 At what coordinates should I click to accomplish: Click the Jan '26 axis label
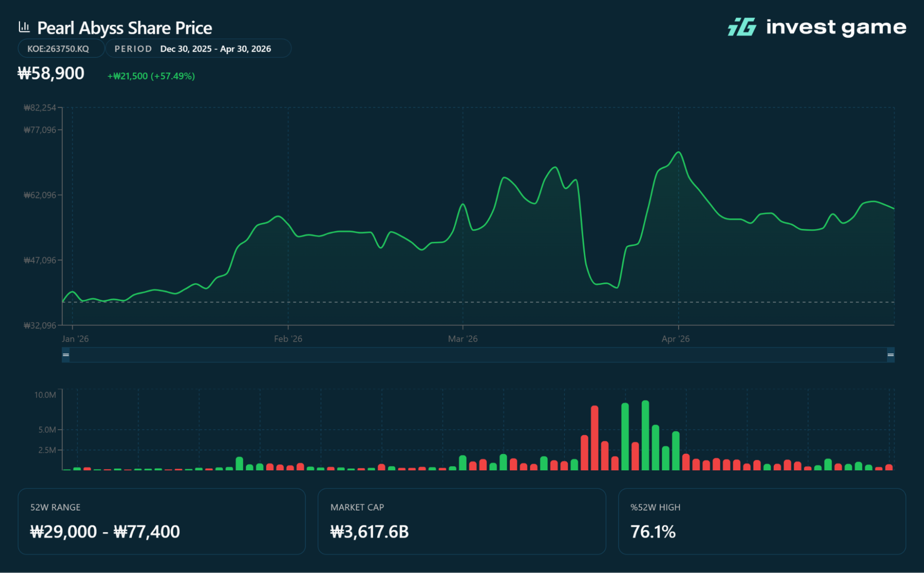tap(75, 339)
